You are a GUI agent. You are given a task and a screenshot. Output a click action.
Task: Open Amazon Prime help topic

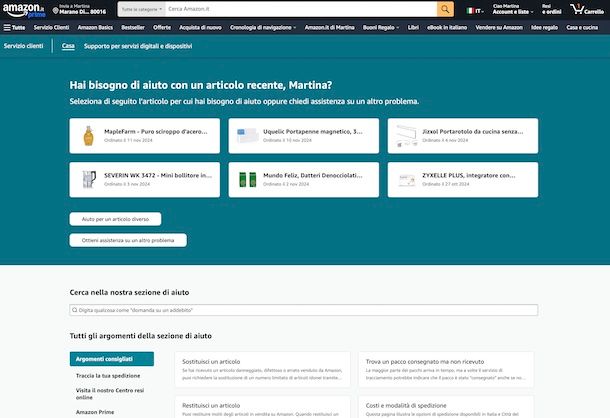coord(95,412)
